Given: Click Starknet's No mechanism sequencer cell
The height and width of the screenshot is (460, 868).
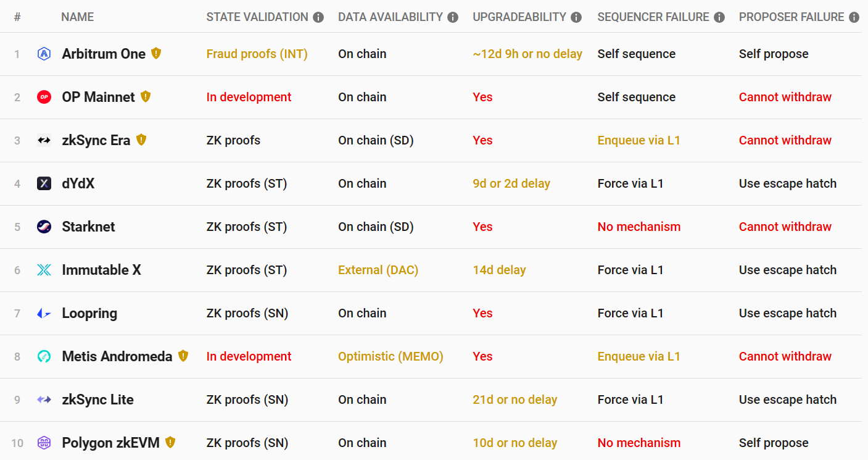Looking at the screenshot, I should coord(639,227).
